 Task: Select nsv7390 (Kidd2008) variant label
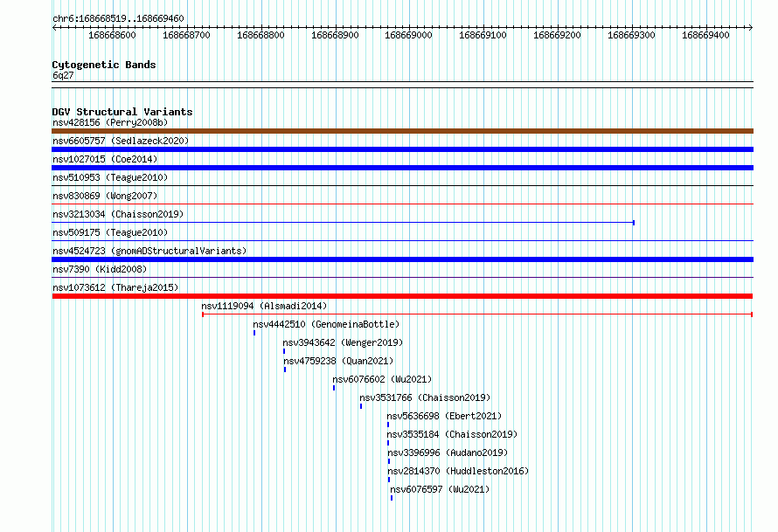click(100, 269)
